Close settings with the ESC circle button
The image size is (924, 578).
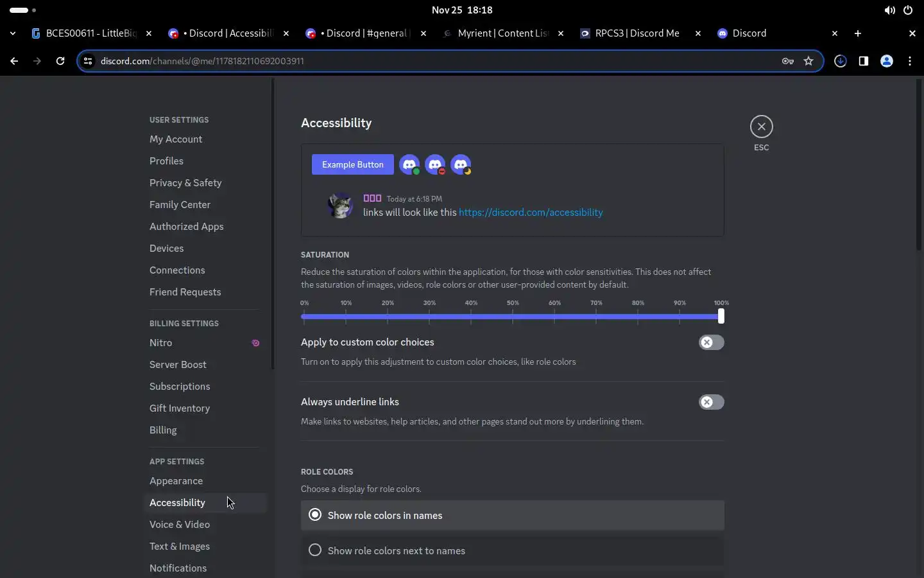tap(761, 127)
